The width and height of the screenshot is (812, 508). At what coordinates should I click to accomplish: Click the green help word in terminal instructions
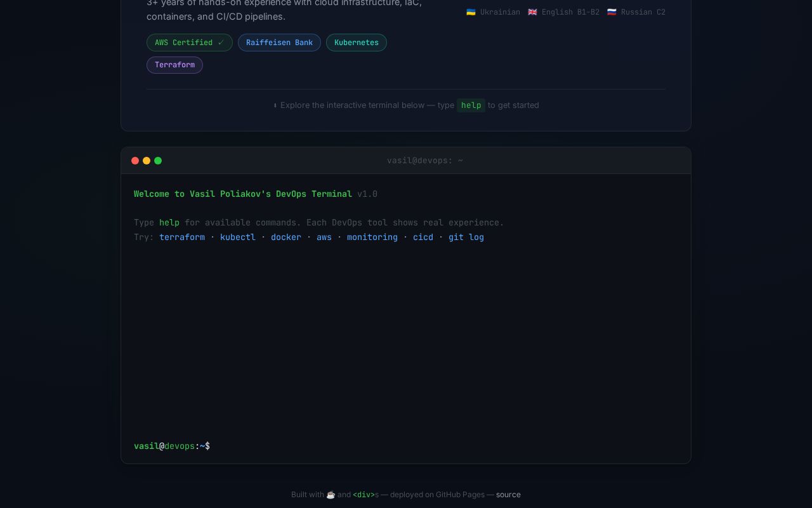point(169,223)
